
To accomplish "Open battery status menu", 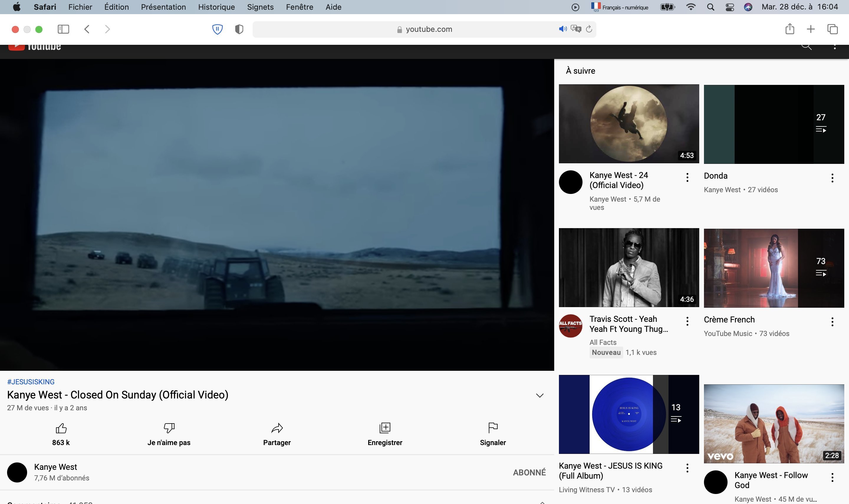I will (668, 7).
